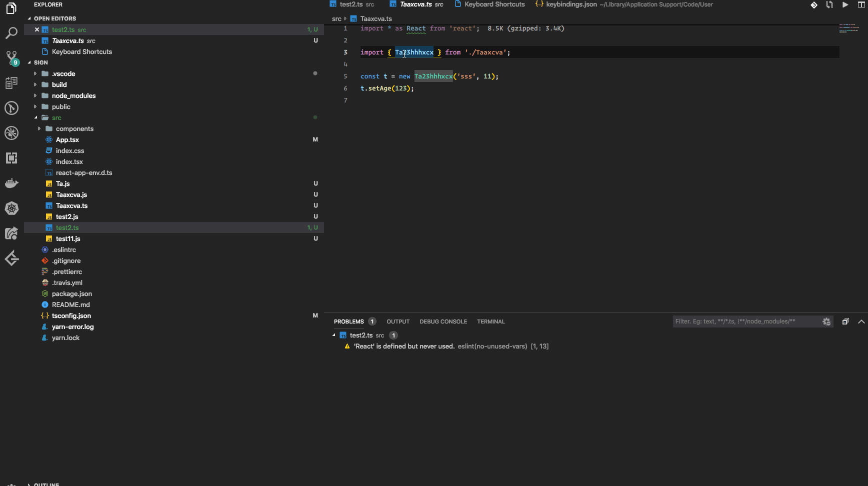Image resolution: width=868 pixels, height=486 pixels.
Task: Open the Docker view in activity bar
Action: pos(11,183)
